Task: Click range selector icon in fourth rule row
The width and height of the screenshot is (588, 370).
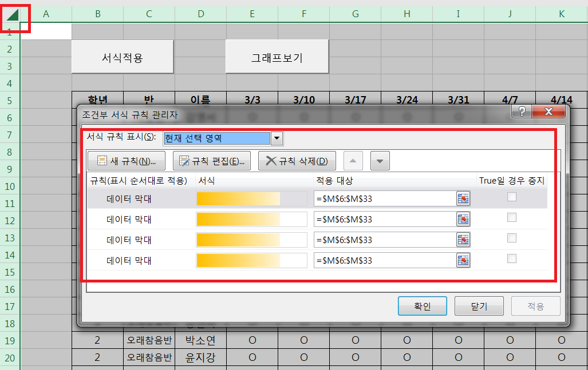Action: pyautogui.click(x=463, y=260)
